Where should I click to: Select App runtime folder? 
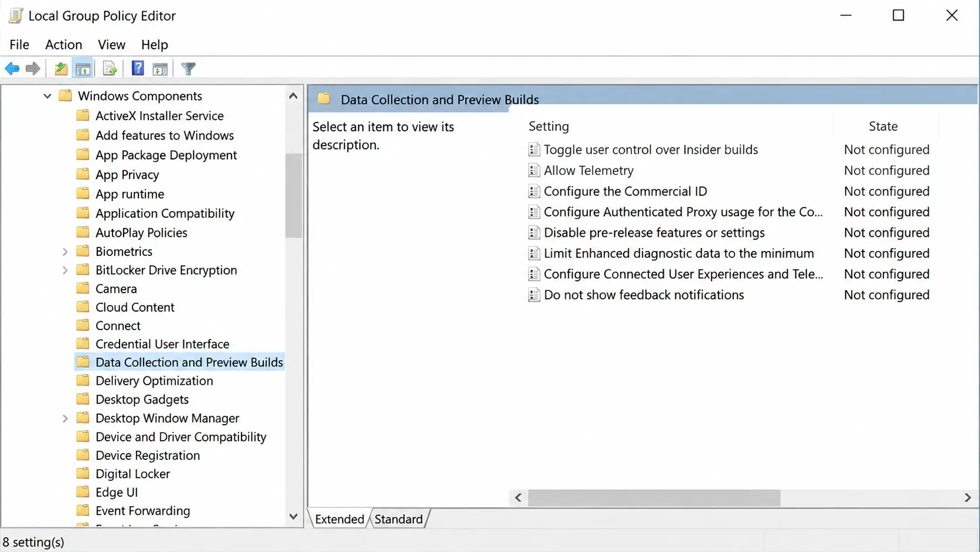[x=130, y=194]
